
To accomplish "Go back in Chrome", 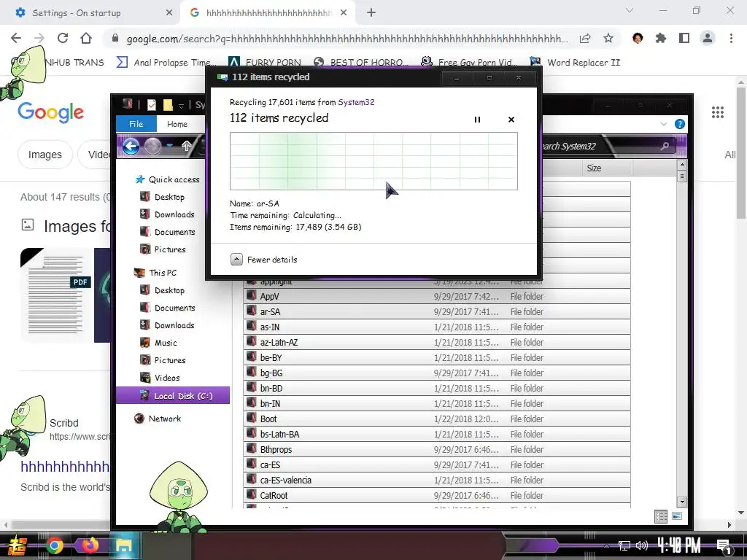I will [x=16, y=38].
